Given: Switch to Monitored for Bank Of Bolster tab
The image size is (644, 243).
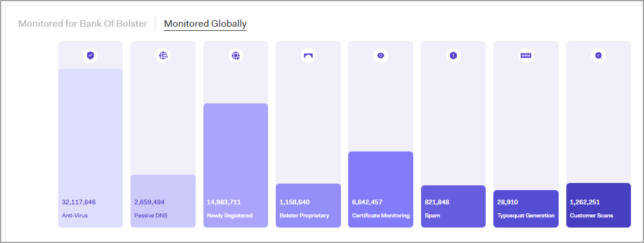Looking at the screenshot, I should 82,24.
